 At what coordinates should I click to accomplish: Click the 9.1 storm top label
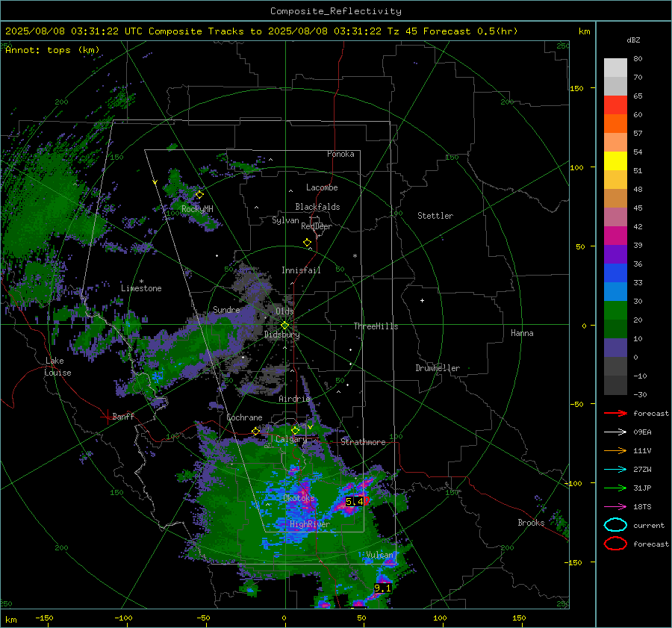click(x=383, y=588)
